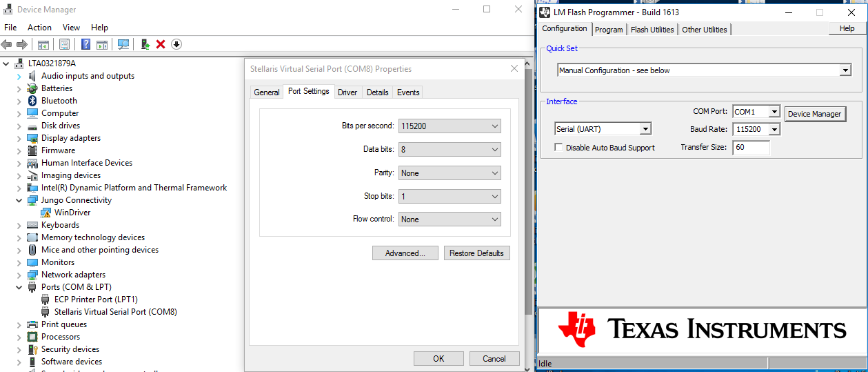
Task: Switch to the Details tab in Properties dialog
Action: point(378,92)
